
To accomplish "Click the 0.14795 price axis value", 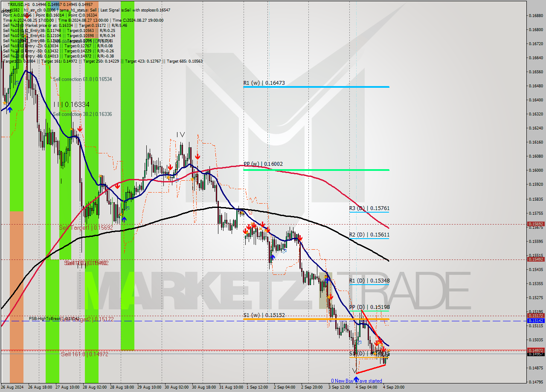I will pos(536,382).
